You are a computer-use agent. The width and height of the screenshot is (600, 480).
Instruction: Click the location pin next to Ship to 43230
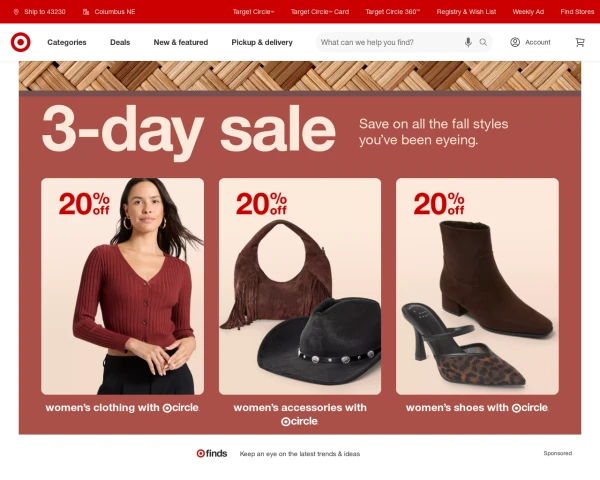tap(16, 12)
